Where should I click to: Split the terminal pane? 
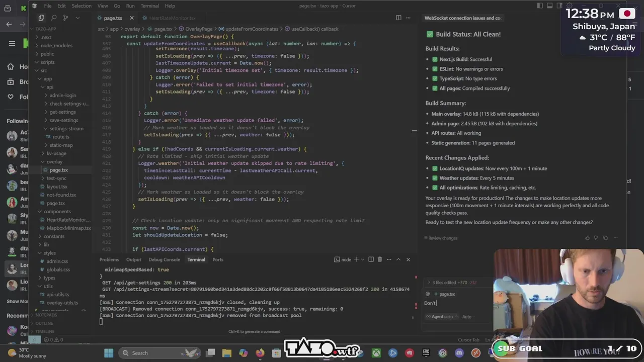coord(371,259)
